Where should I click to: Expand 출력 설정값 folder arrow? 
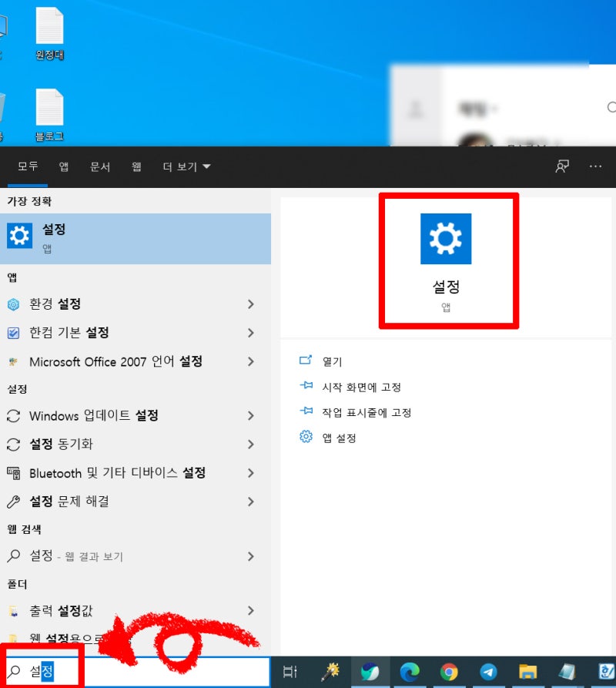click(x=251, y=610)
